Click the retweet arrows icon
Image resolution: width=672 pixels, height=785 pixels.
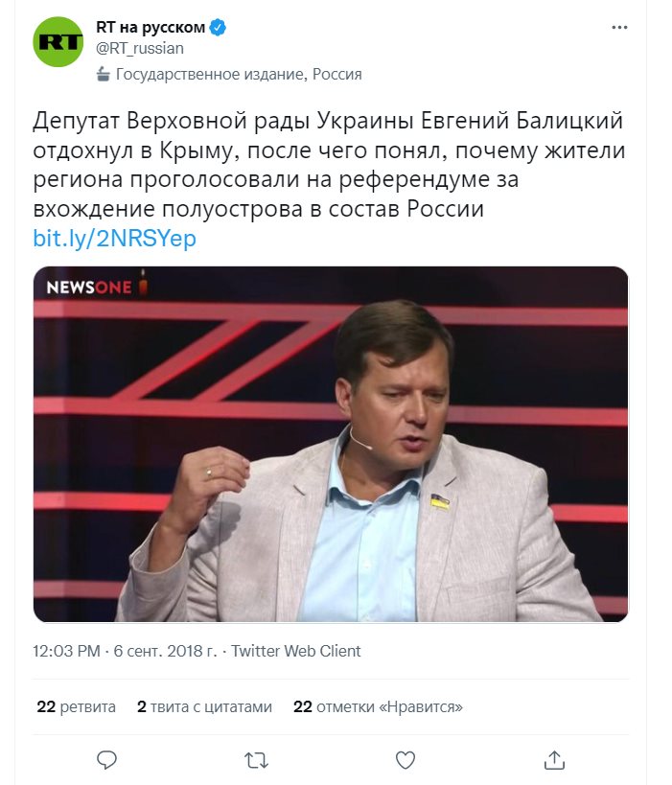click(256, 760)
